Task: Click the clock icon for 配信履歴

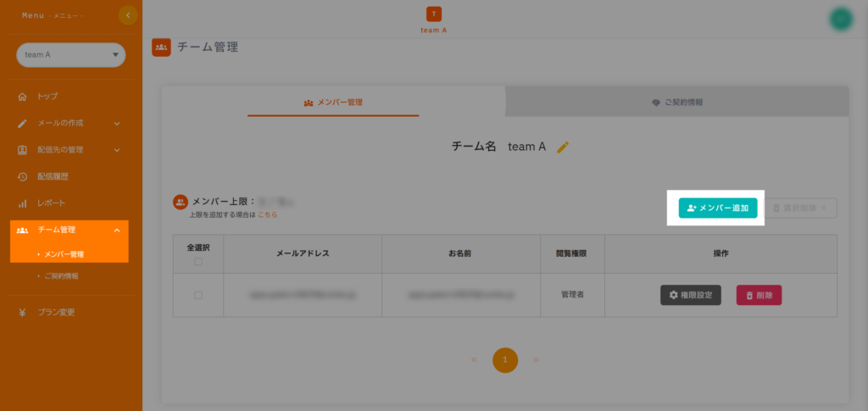Action: (x=23, y=176)
